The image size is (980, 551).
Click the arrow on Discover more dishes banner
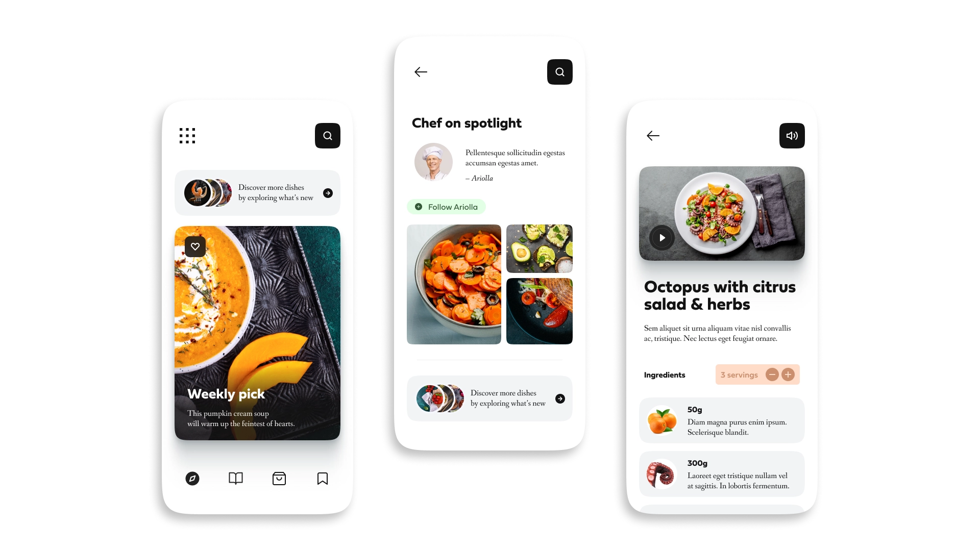pyautogui.click(x=327, y=193)
